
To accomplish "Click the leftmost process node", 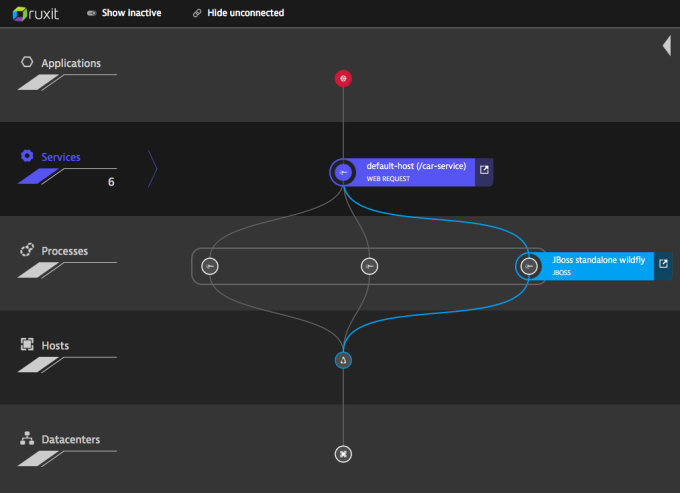I will pos(210,266).
